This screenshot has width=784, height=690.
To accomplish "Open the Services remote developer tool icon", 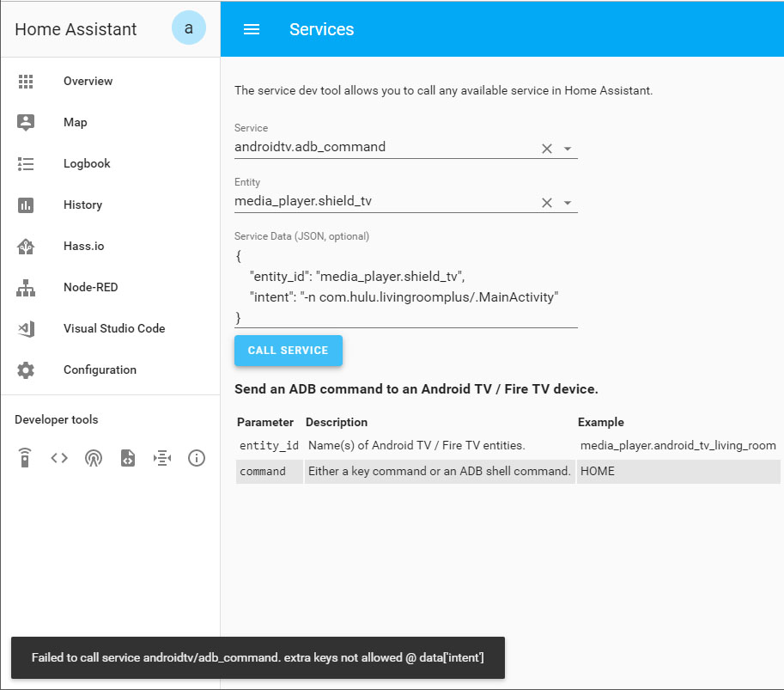I will tap(25, 458).
